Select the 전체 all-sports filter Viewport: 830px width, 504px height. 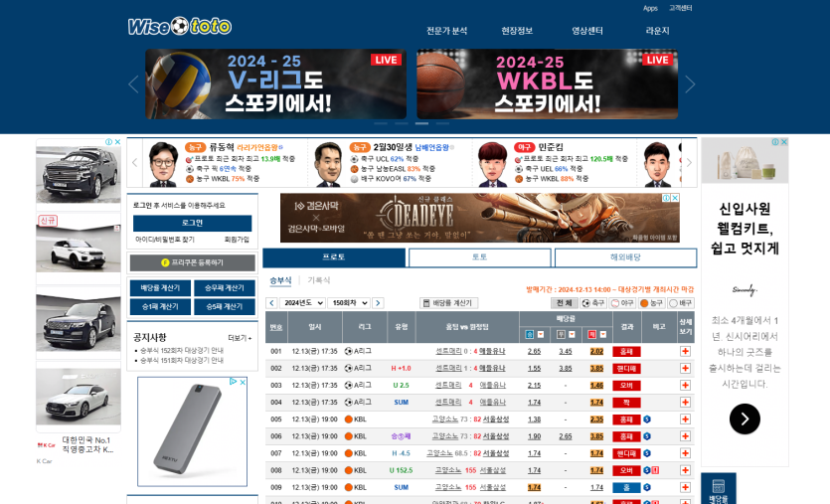click(564, 303)
